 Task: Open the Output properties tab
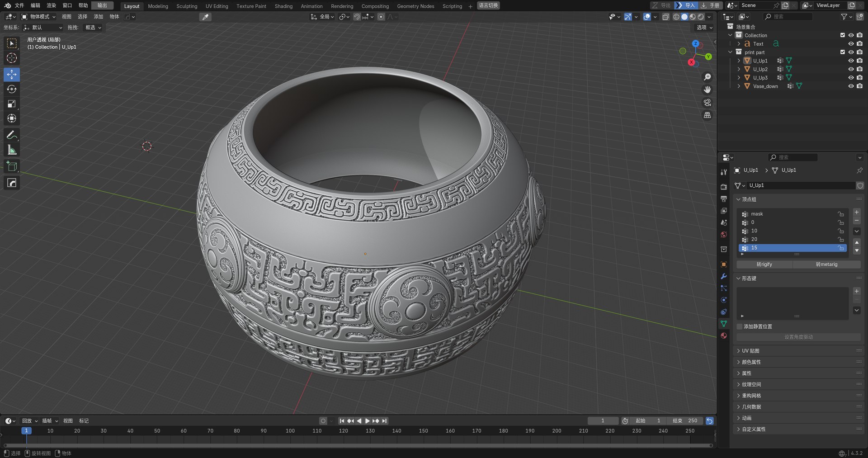coord(724,199)
